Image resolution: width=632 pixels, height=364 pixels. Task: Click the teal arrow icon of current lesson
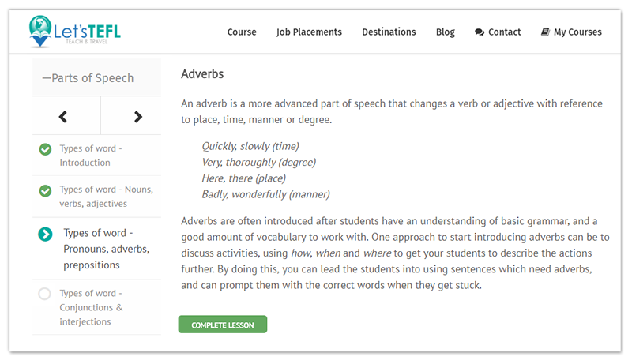click(x=45, y=234)
